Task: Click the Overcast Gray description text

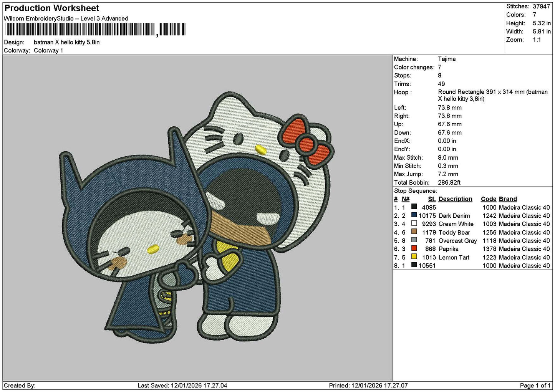Action: pyautogui.click(x=458, y=241)
